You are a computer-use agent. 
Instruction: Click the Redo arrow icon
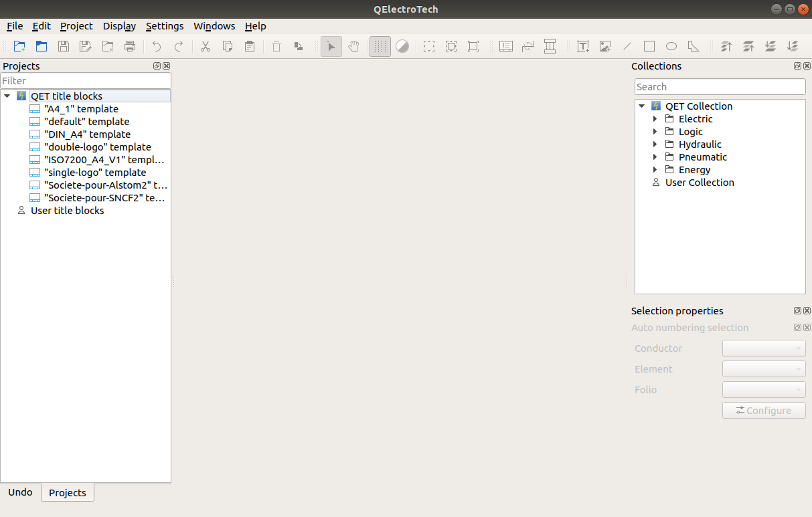point(179,46)
